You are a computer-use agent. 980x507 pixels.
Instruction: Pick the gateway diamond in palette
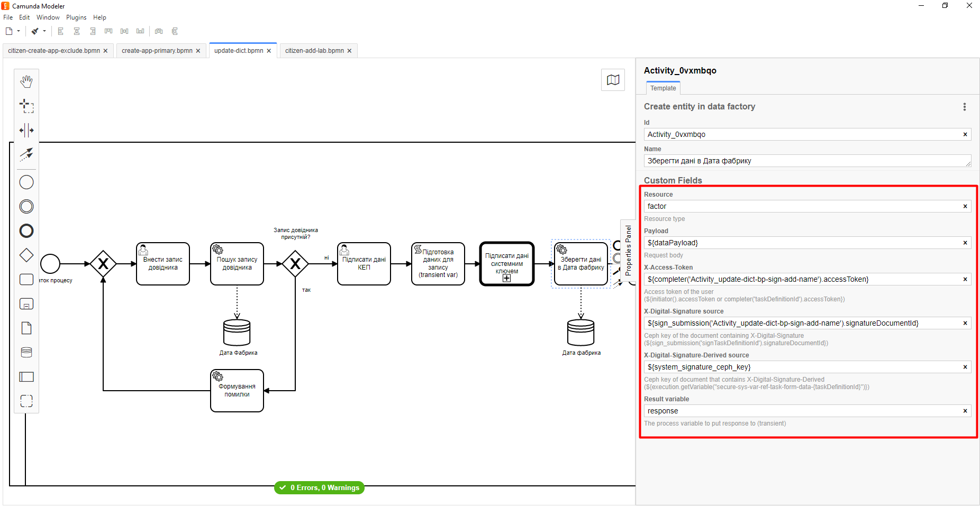[x=26, y=255]
